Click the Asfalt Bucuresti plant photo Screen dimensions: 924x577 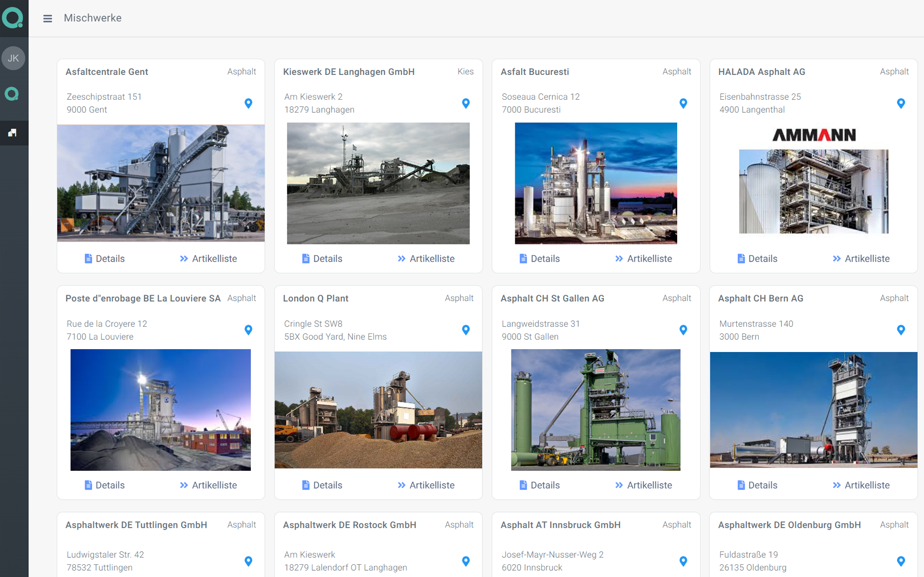point(596,183)
